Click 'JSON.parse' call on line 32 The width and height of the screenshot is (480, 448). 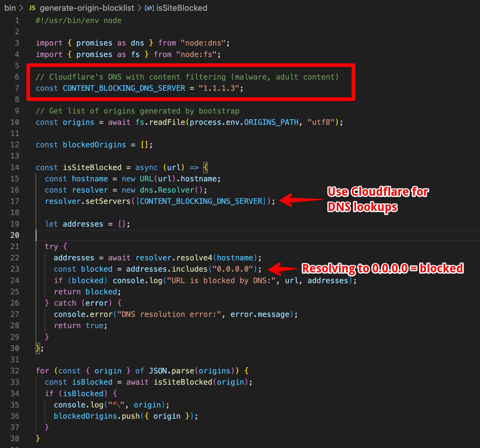point(172,371)
